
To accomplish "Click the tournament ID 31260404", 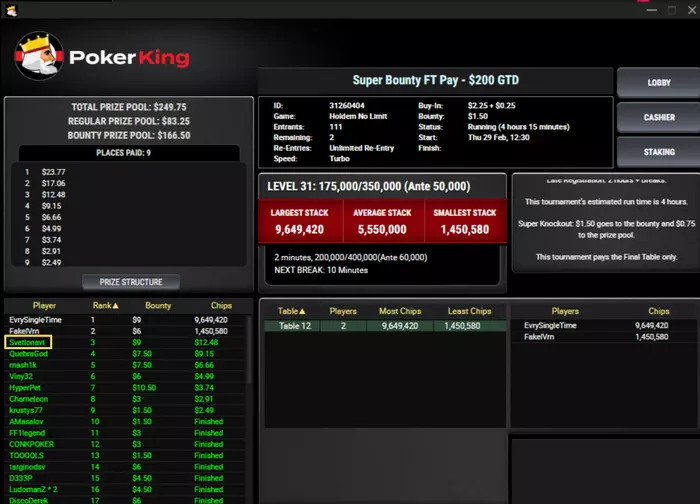I will [346, 106].
